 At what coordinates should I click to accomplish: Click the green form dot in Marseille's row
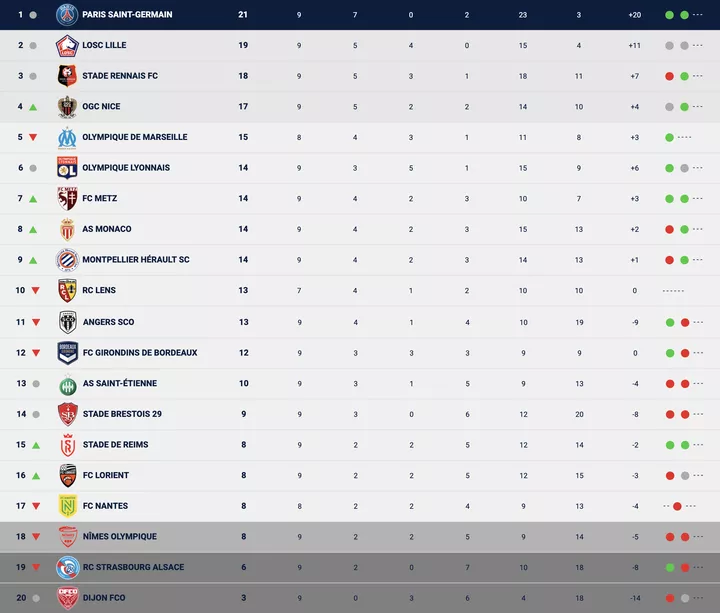(669, 137)
